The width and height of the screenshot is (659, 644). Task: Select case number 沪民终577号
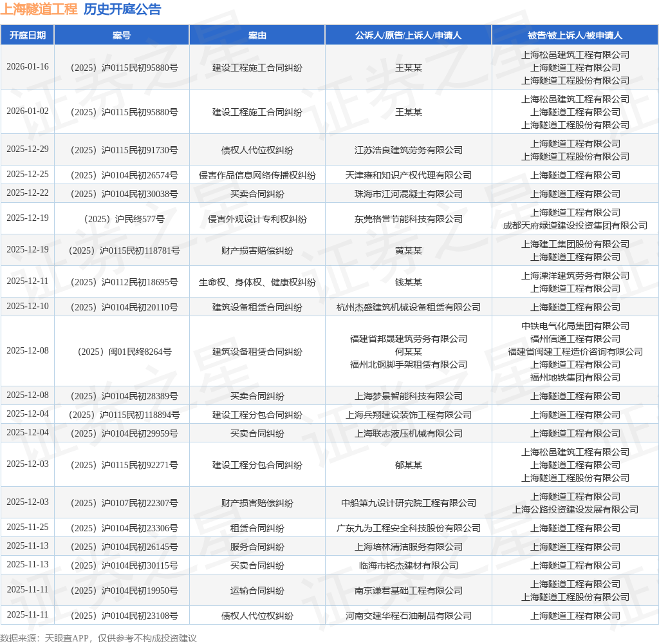click(124, 219)
